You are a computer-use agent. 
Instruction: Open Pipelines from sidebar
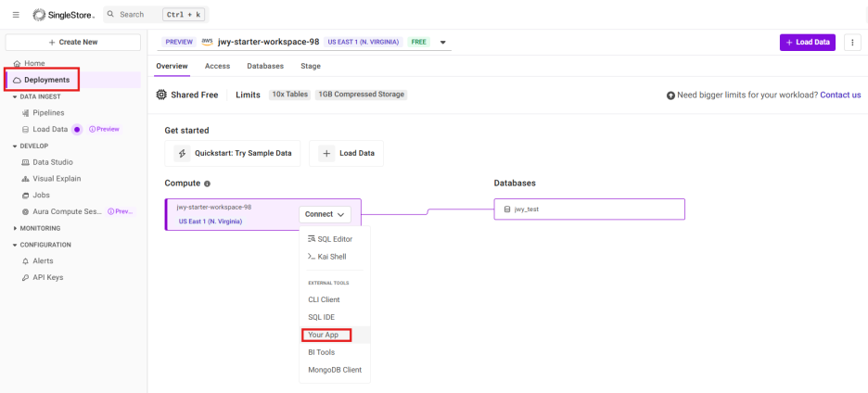tap(48, 113)
